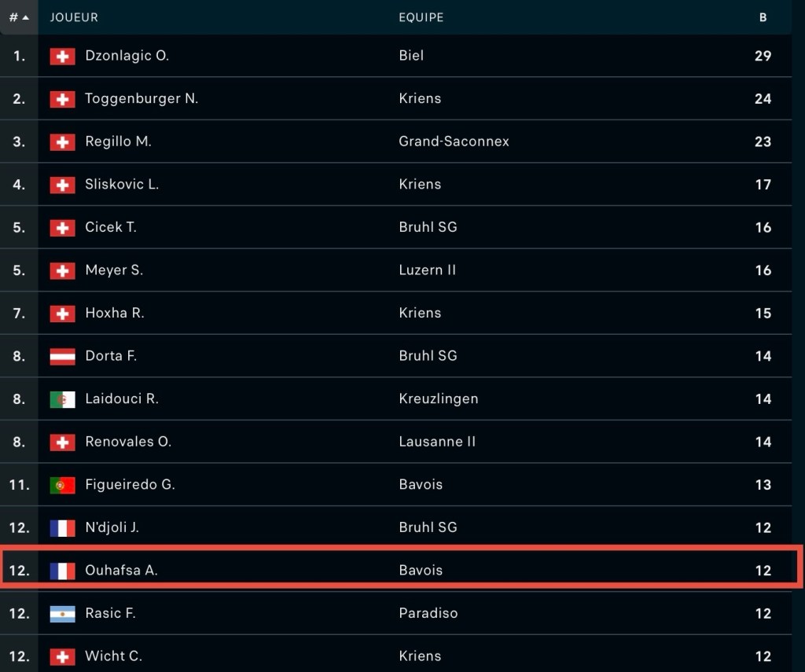Click the JOUEUR column header
Image resolution: width=805 pixels, height=672 pixels.
74,17
